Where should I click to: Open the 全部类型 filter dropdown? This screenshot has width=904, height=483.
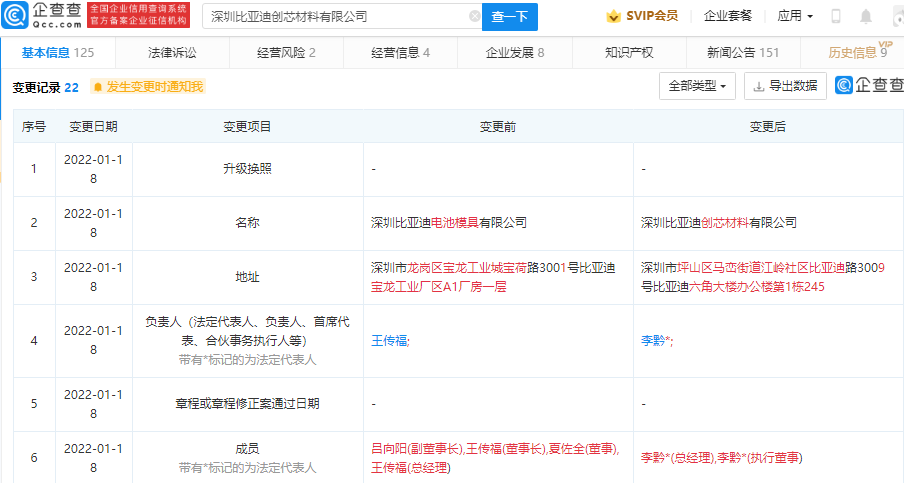pos(697,86)
